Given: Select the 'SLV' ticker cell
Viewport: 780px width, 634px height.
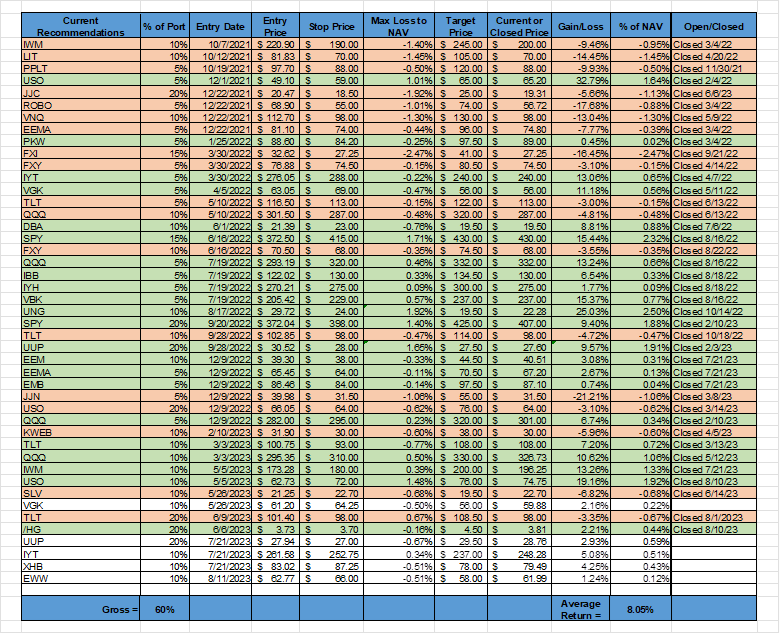Looking at the screenshot, I should point(81,493).
